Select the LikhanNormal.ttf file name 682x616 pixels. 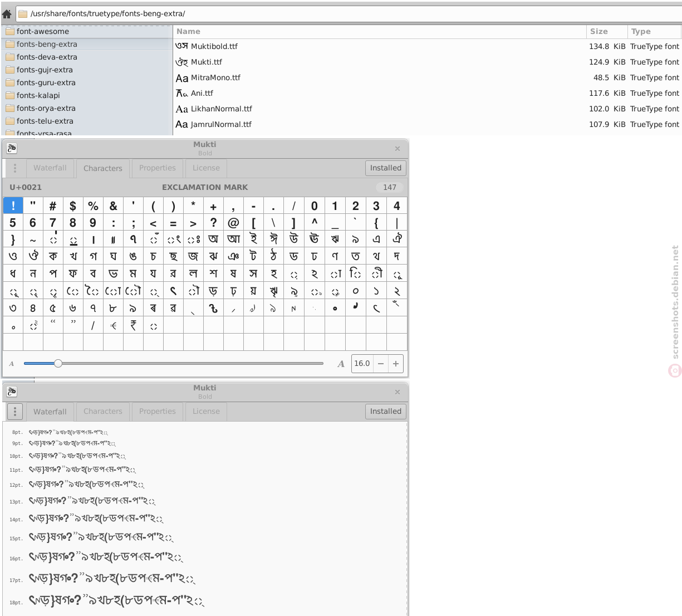[222, 109]
